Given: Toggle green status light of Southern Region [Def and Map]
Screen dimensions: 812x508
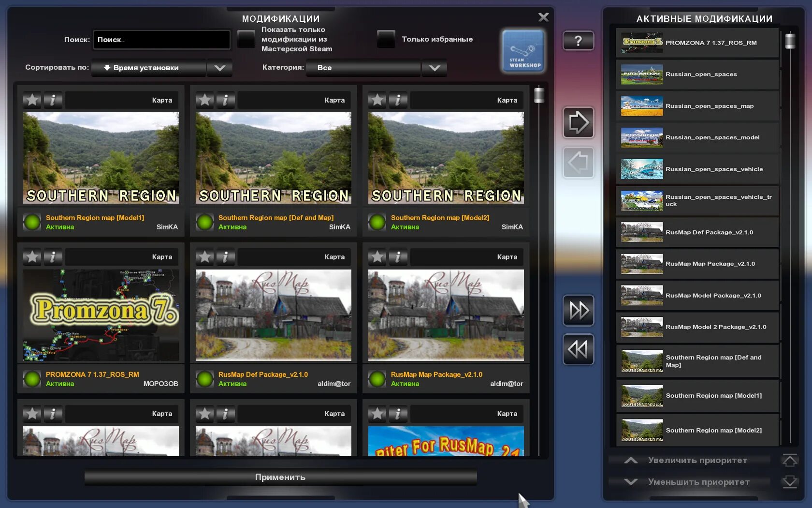Looking at the screenshot, I should tap(205, 222).
